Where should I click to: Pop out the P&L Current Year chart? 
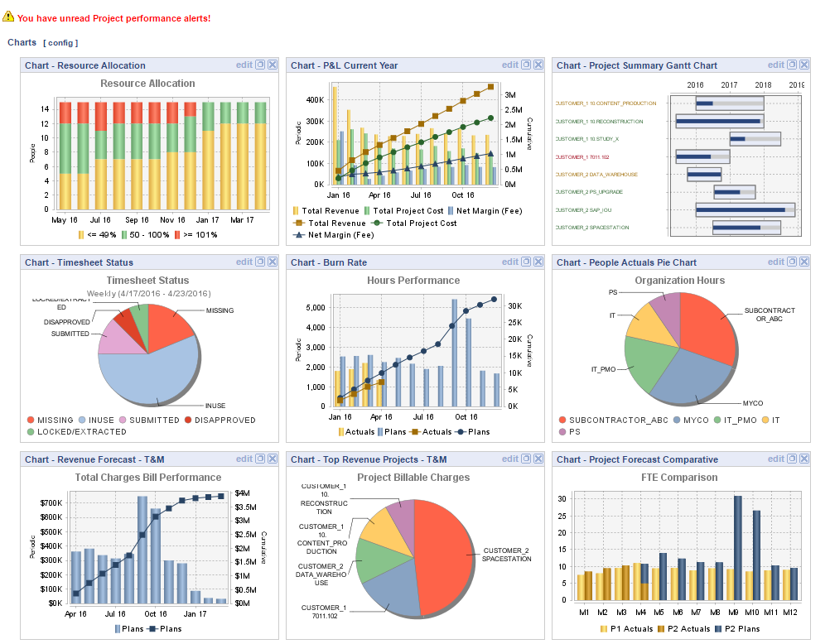click(524, 65)
